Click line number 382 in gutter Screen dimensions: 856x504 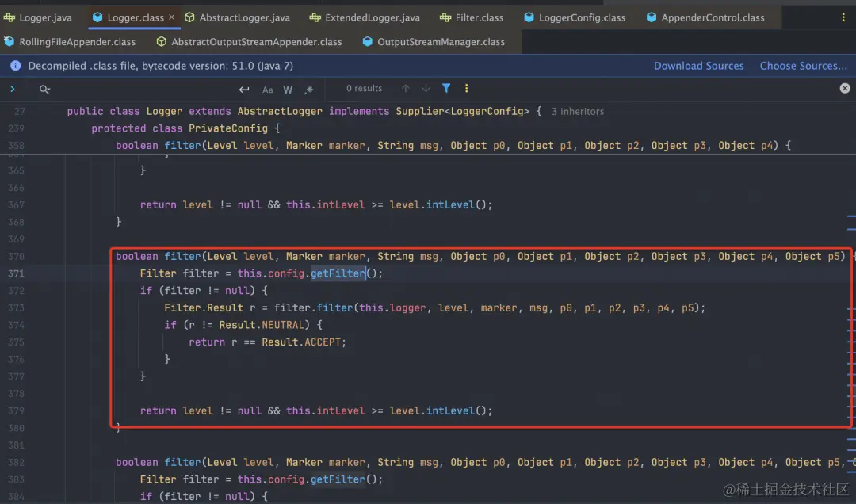coord(17,462)
